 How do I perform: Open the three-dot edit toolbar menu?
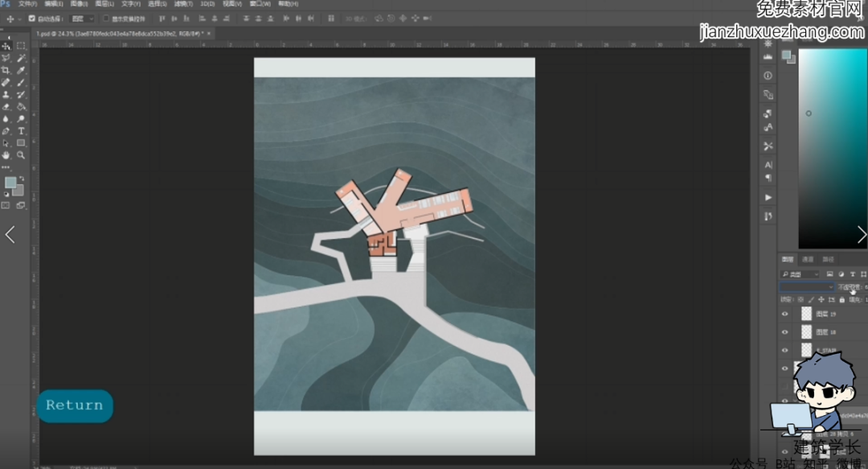pos(6,167)
